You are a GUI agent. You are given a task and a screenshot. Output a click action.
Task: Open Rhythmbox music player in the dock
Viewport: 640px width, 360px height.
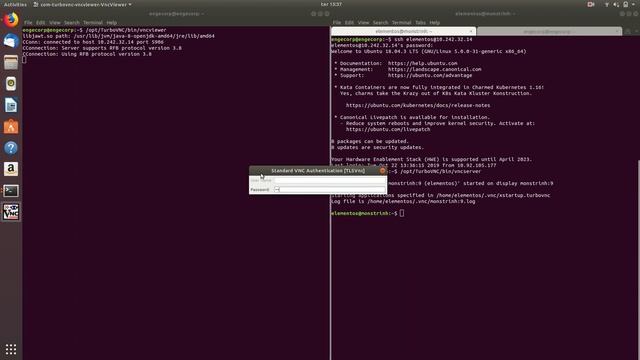pos(11,84)
